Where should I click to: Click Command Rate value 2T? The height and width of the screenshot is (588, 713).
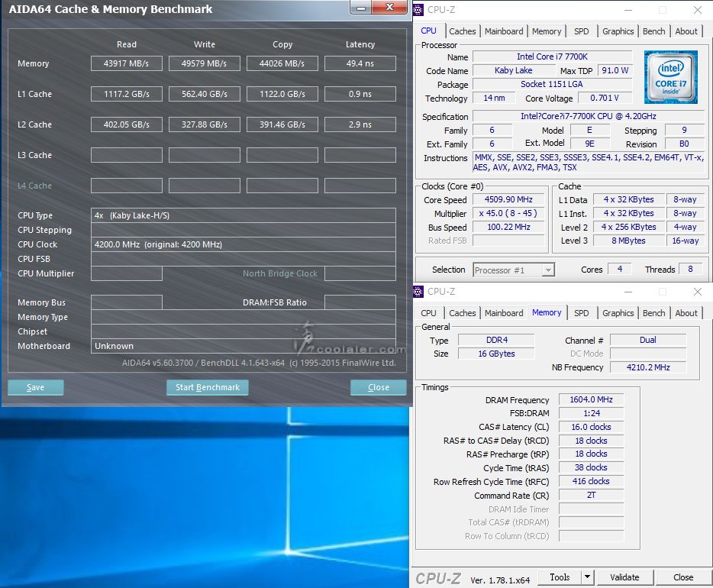[x=591, y=495]
